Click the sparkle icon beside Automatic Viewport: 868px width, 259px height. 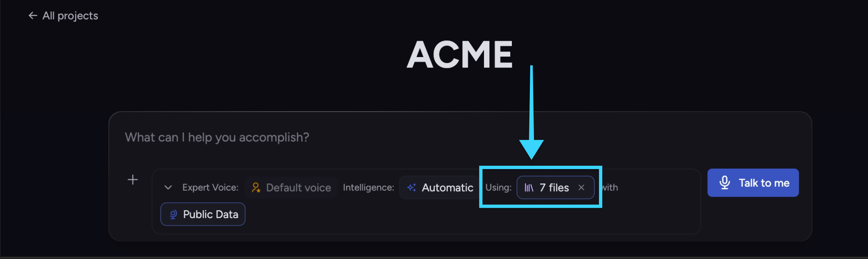412,187
